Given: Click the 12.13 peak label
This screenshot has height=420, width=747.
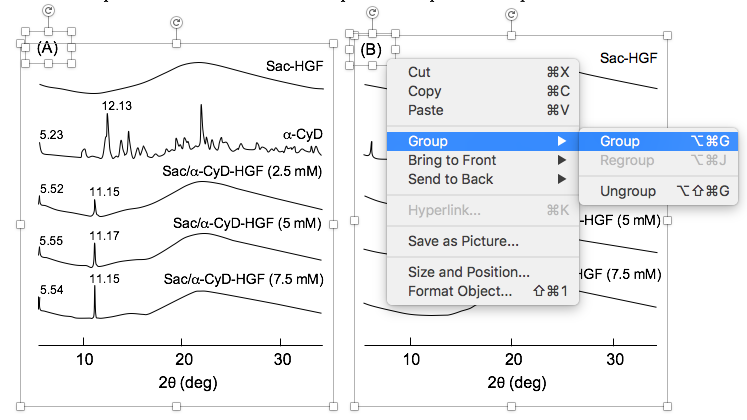Looking at the screenshot, I should pyautogui.click(x=117, y=106).
